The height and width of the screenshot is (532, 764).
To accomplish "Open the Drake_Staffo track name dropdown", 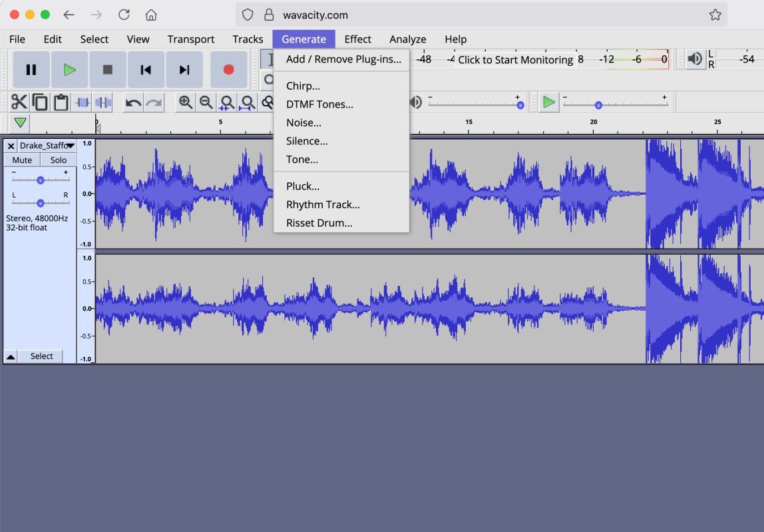I will click(x=71, y=145).
